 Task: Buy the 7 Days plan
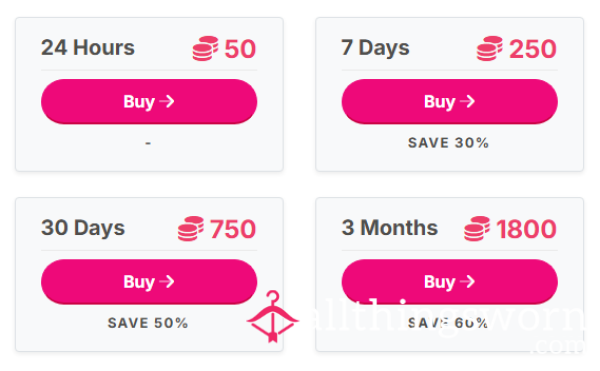(450, 101)
